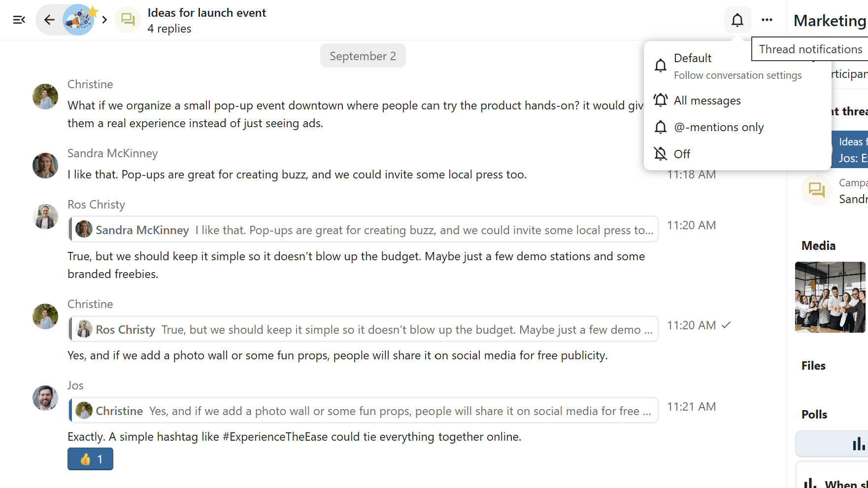This screenshot has height=488, width=868.
Task: Click the thread notifications bell icon
Action: click(x=737, y=20)
